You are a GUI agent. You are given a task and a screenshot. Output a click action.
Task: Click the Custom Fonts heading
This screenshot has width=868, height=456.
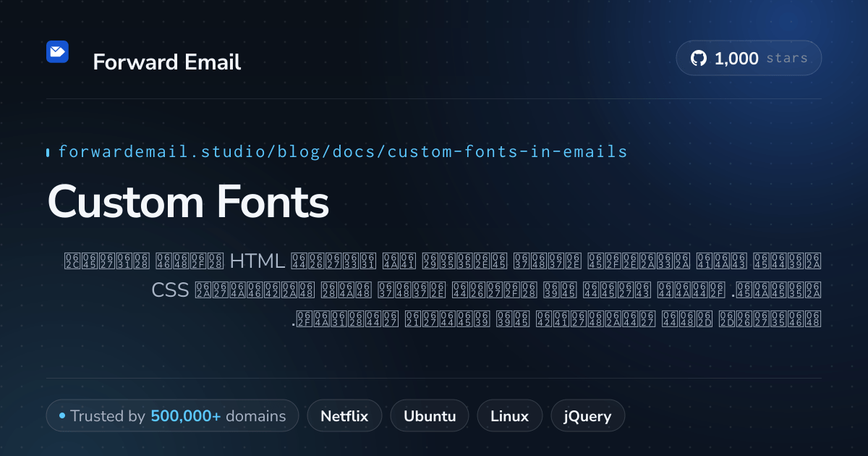click(x=188, y=202)
